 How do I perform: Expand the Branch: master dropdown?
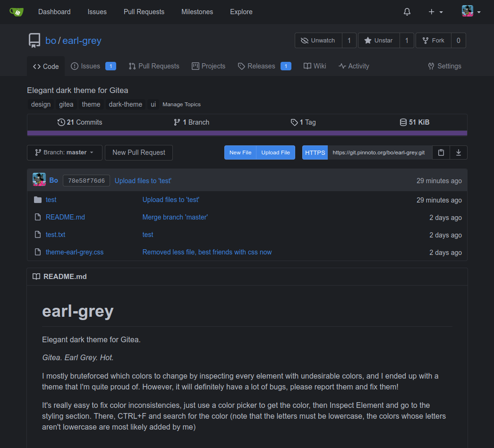point(65,152)
